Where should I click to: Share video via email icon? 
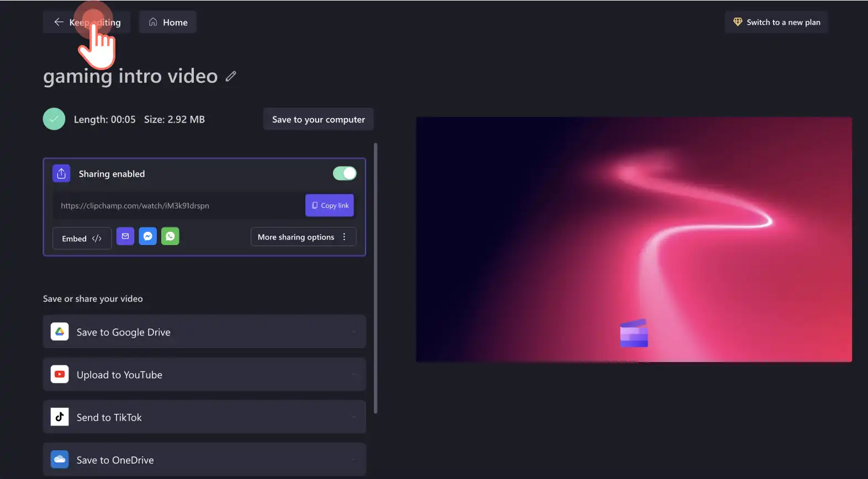pos(125,236)
